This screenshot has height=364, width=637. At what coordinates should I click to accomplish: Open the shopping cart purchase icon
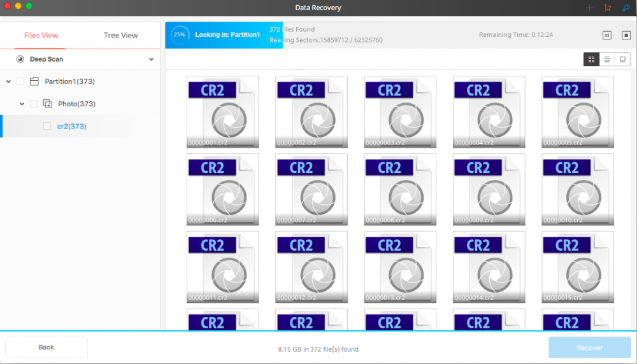(x=607, y=8)
